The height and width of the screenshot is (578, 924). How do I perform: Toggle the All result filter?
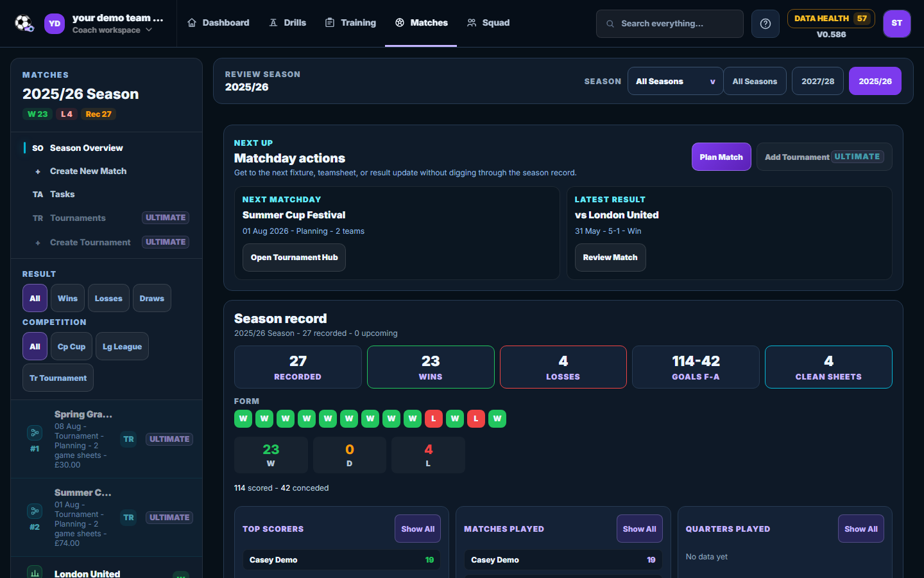click(x=35, y=298)
